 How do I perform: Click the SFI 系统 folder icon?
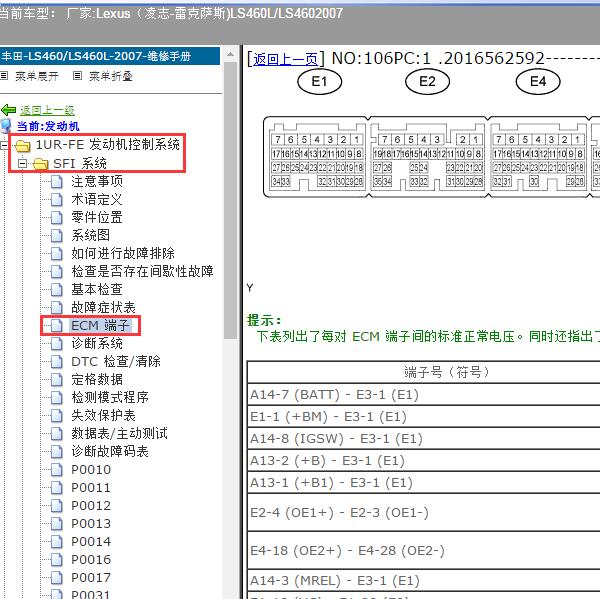[x=41, y=164]
